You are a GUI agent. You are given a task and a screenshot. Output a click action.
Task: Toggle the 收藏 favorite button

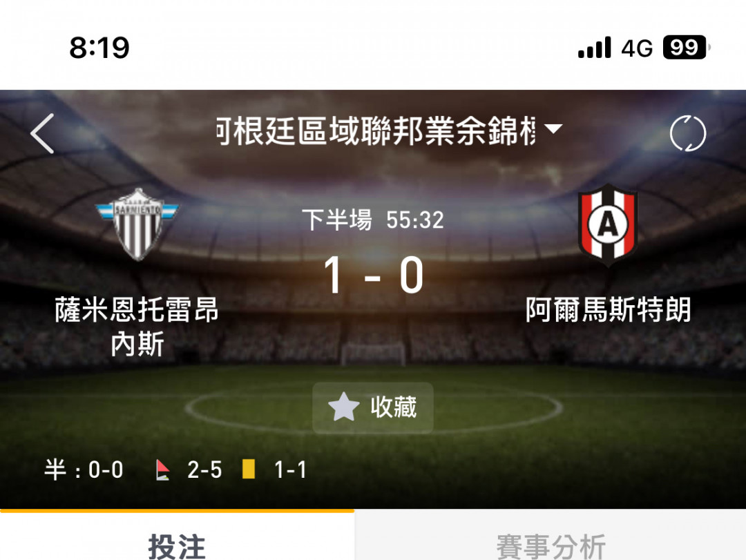click(x=372, y=408)
